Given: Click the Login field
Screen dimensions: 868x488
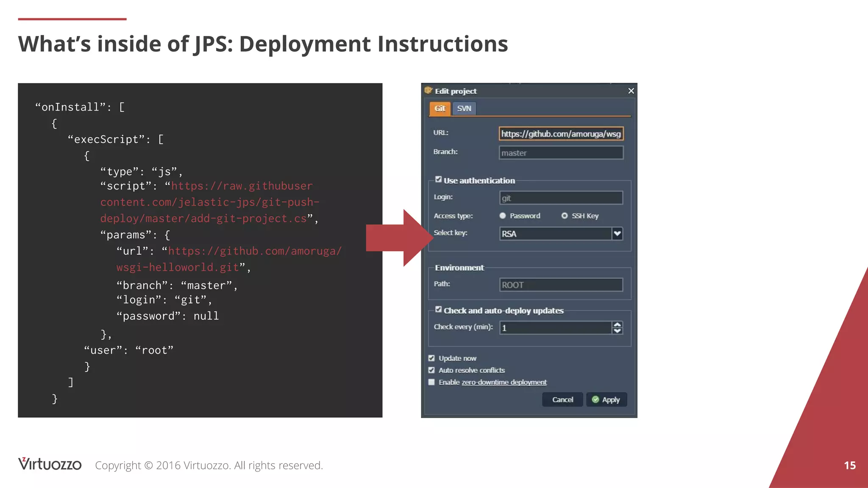Looking at the screenshot, I should tap(561, 198).
